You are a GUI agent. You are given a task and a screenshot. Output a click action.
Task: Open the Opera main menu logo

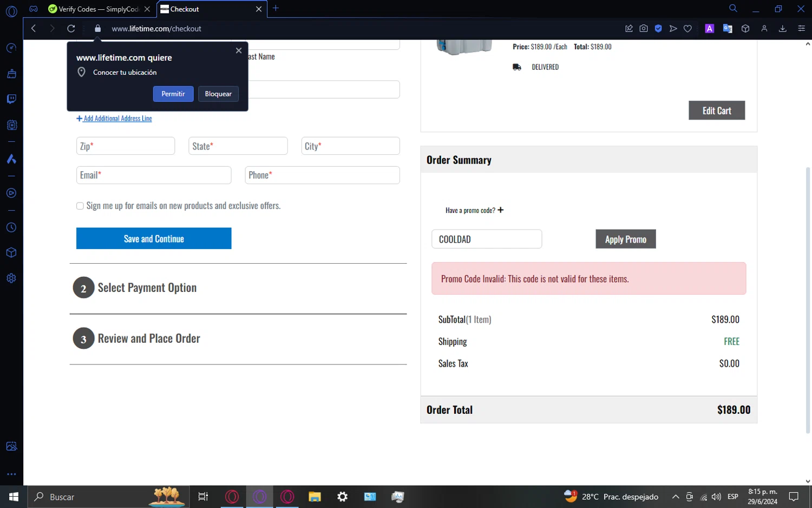[x=11, y=11]
